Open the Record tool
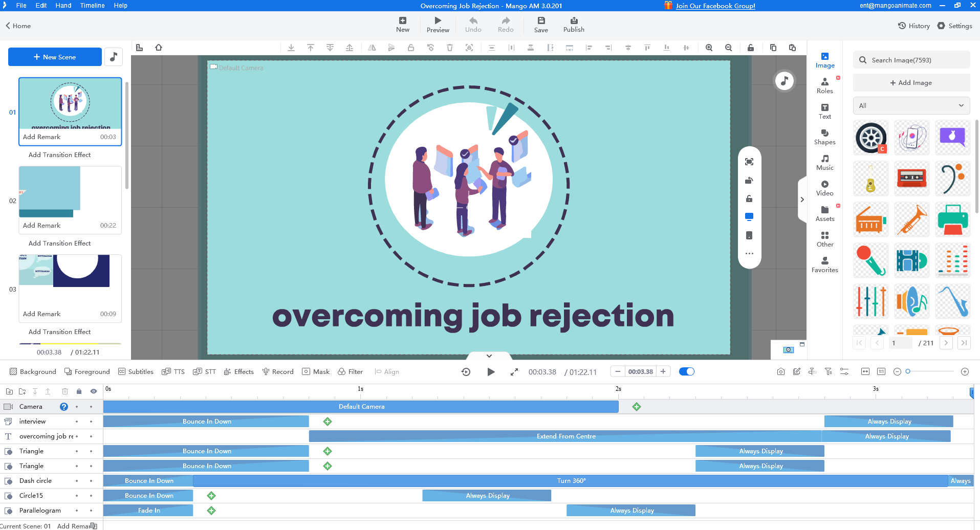 [x=277, y=371]
